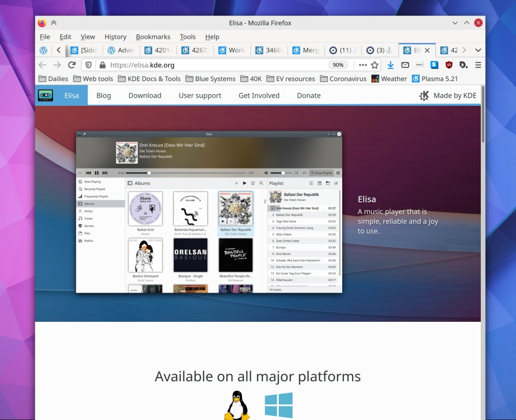This screenshot has width=516, height=420.
Task: Bookmark this page with the star icon
Action: [374, 65]
